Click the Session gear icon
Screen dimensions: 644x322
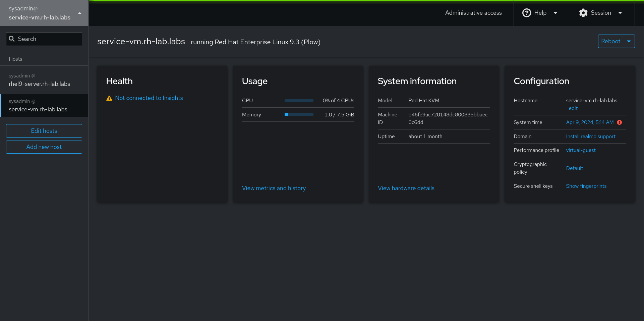pyautogui.click(x=583, y=13)
